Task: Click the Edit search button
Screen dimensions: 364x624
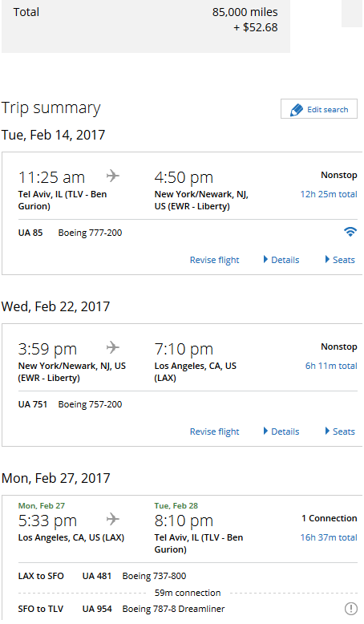Action: (x=319, y=109)
